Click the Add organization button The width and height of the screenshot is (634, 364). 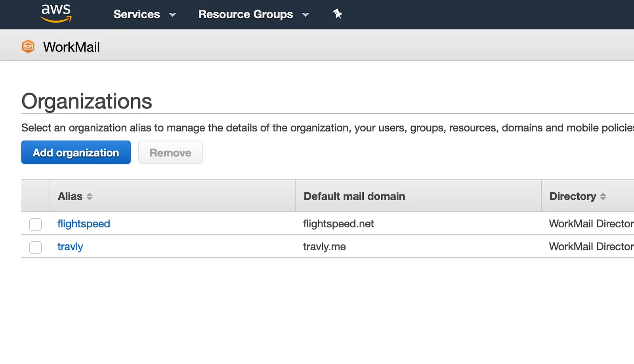tap(76, 152)
